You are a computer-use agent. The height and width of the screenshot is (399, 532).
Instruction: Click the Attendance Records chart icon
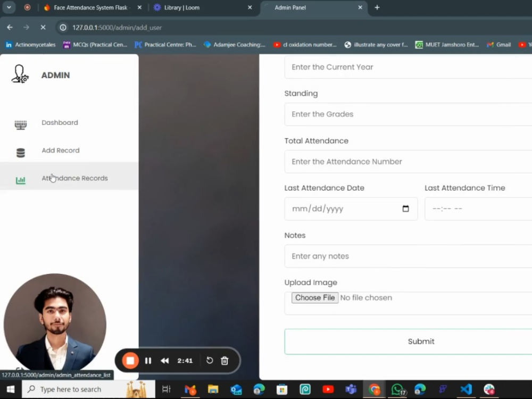coord(20,179)
